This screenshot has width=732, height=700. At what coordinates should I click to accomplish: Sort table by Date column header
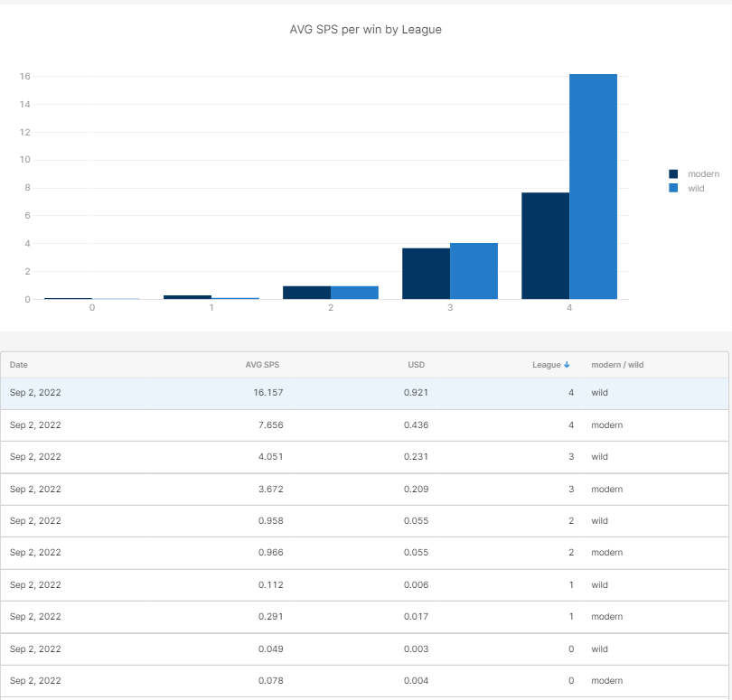19,365
